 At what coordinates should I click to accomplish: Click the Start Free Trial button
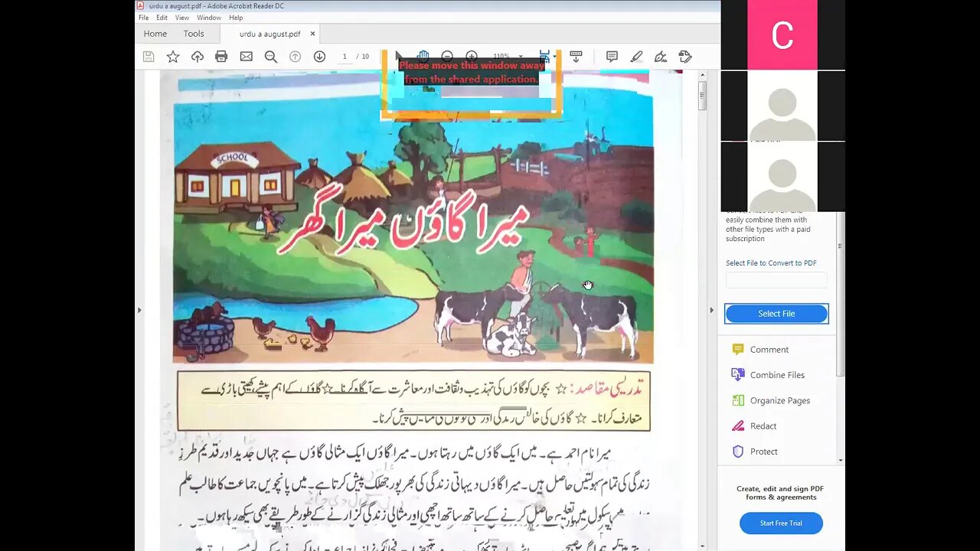(x=781, y=523)
